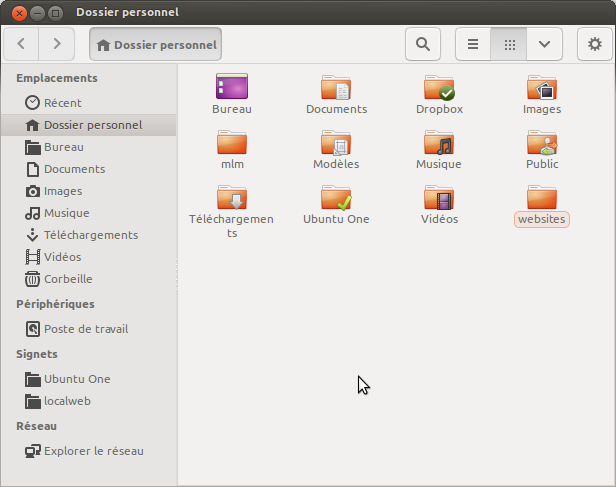Open Ubuntu One bookmark in sidebar
This screenshot has height=487, width=616.
[88, 379]
